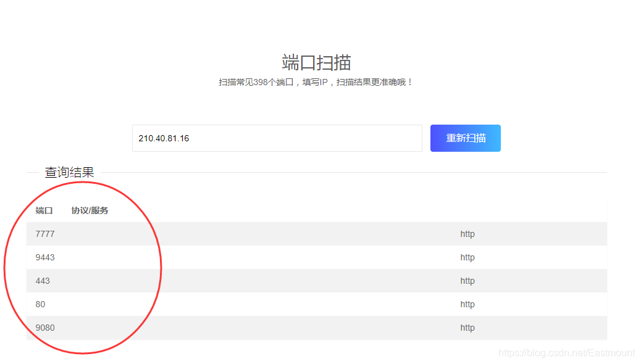
Task: Select port 443 in the results
Action: click(43, 281)
